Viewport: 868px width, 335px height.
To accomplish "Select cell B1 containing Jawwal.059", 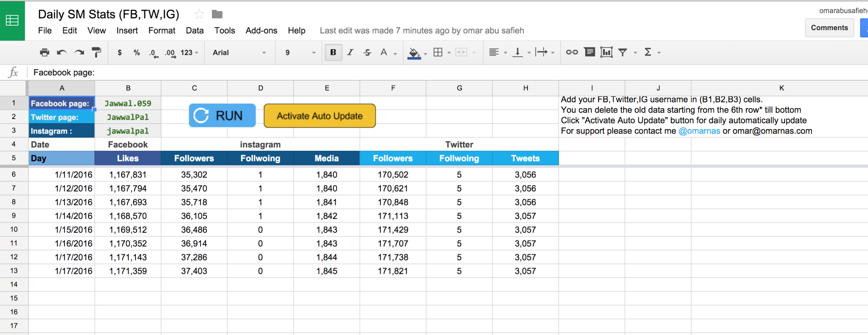I will tap(128, 103).
